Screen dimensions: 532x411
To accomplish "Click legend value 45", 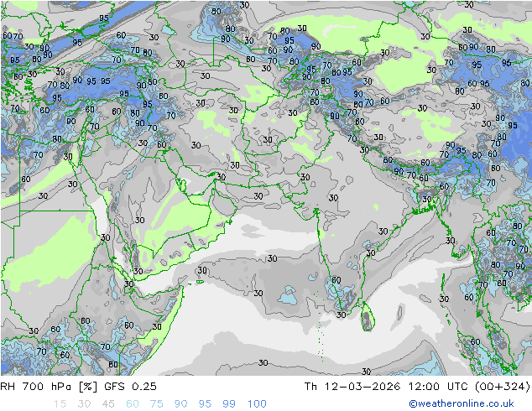I will click(x=108, y=404).
